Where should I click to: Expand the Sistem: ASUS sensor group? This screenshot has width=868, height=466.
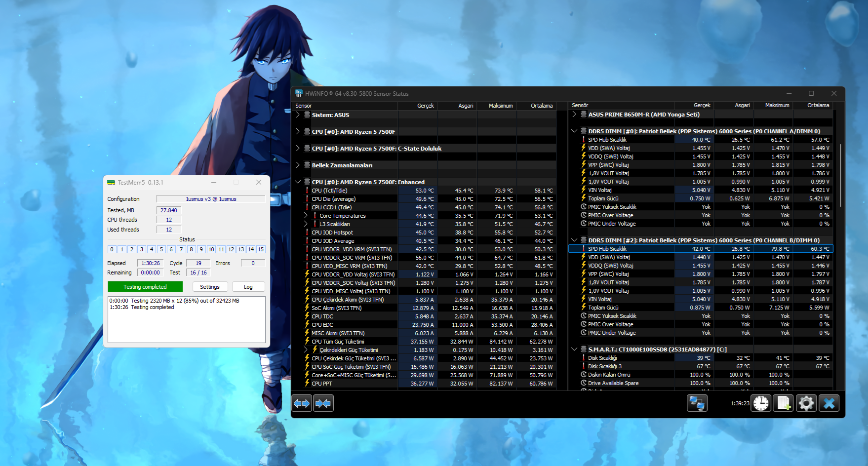[x=298, y=115]
